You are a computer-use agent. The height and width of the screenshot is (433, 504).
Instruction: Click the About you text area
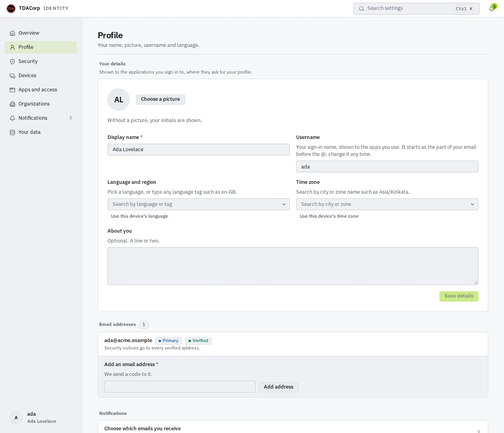(x=293, y=266)
